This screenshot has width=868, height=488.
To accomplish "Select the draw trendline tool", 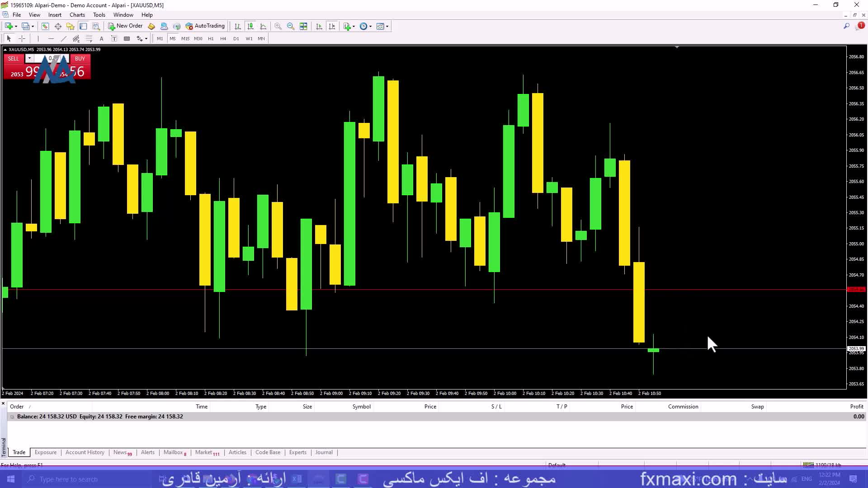I will click(x=63, y=38).
